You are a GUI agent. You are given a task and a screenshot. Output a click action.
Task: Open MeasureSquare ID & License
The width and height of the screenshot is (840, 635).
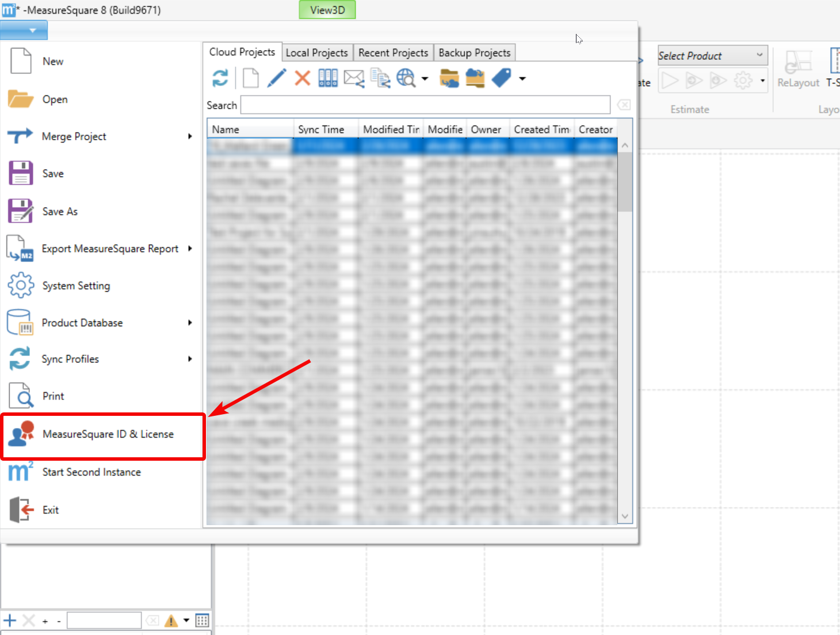[103, 434]
